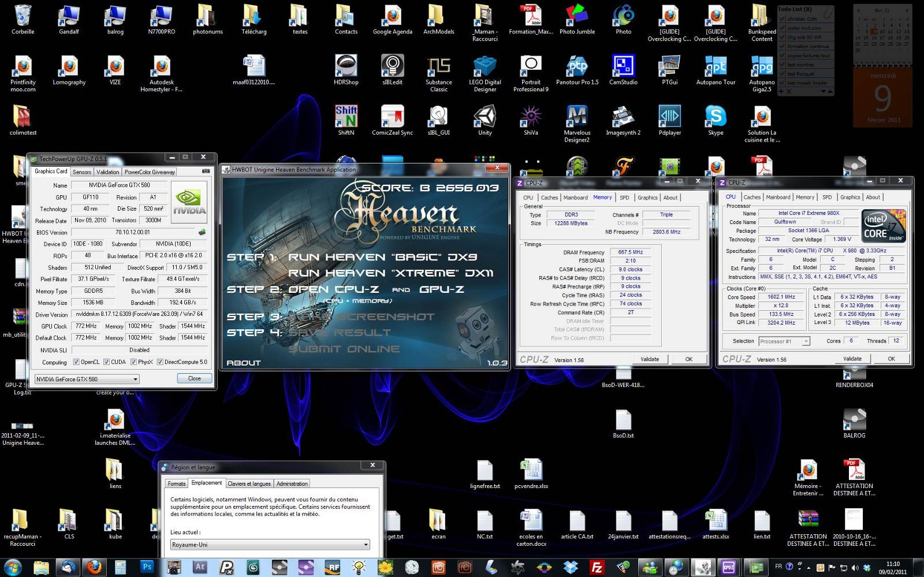Click taskbar clock showing 11:10
This screenshot has width=924, height=577.
coord(893,567)
